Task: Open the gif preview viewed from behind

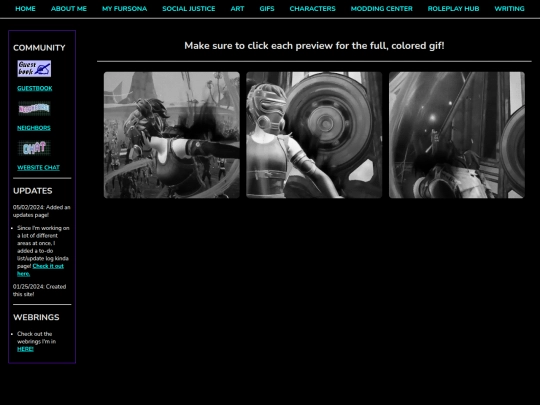Action: pos(457,135)
